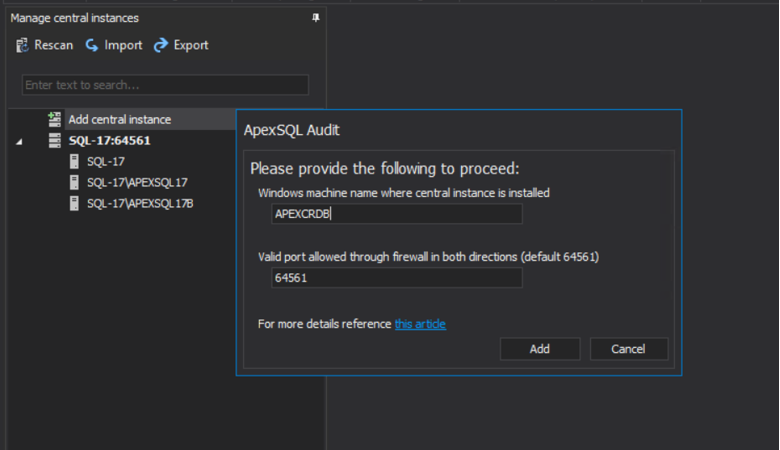
Task: Click the Export arrow icon
Action: 161,45
